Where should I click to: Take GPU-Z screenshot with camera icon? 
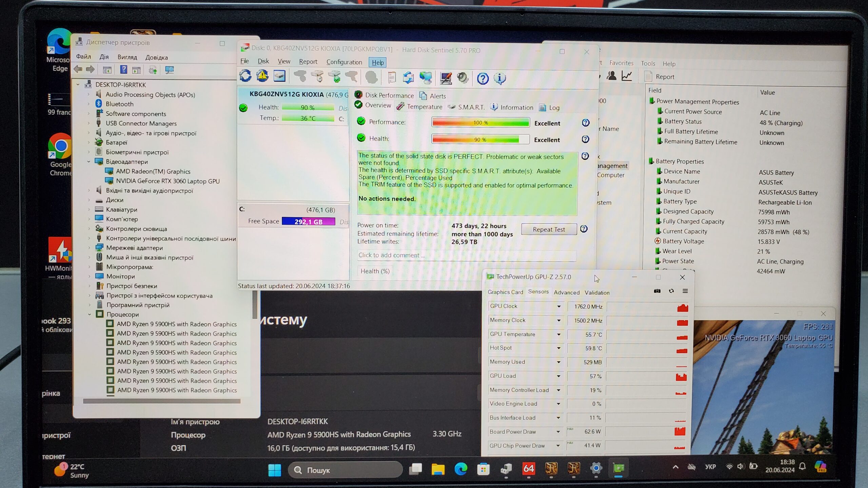coord(657,291)
